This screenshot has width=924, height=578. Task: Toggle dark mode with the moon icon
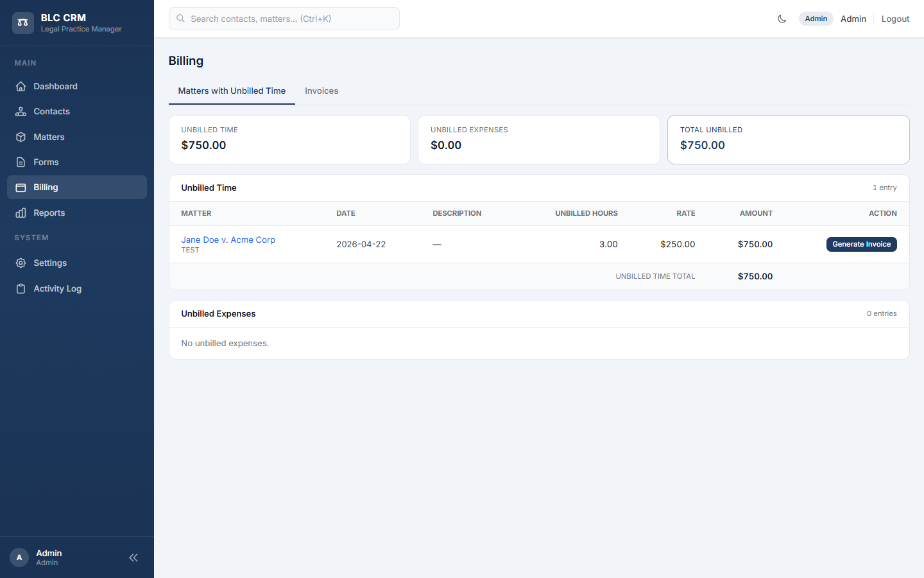[x=782, y=19]
